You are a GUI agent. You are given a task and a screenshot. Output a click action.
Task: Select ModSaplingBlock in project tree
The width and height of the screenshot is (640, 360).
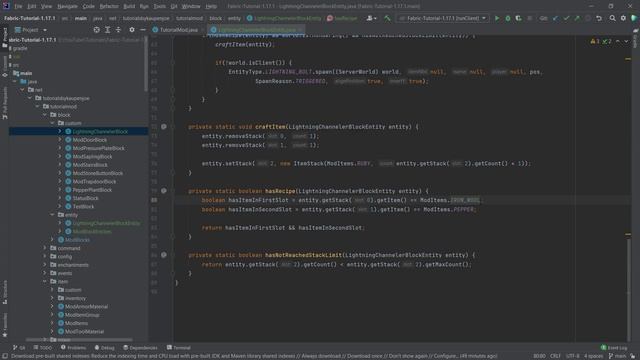coord(92,156)
